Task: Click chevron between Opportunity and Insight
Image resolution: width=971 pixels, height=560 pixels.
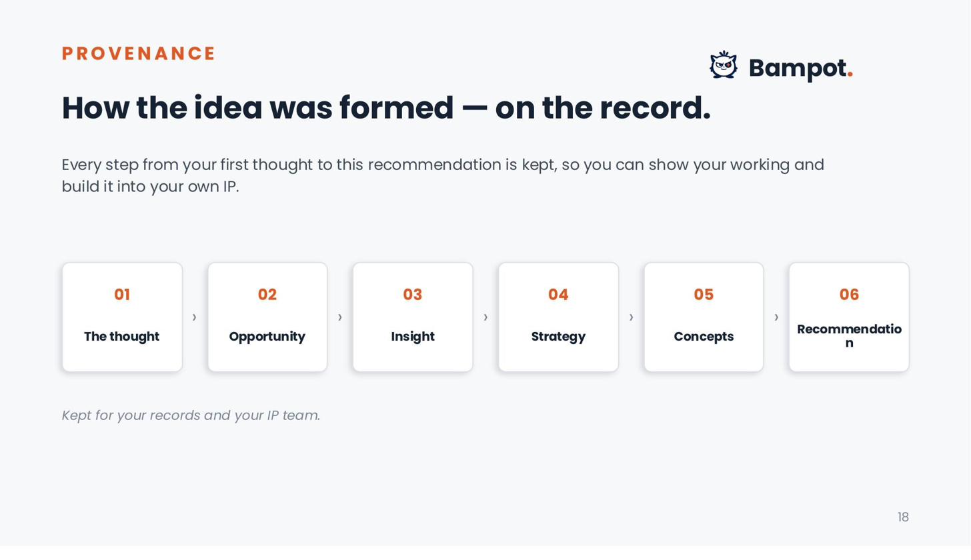Action: pos(340,317)
